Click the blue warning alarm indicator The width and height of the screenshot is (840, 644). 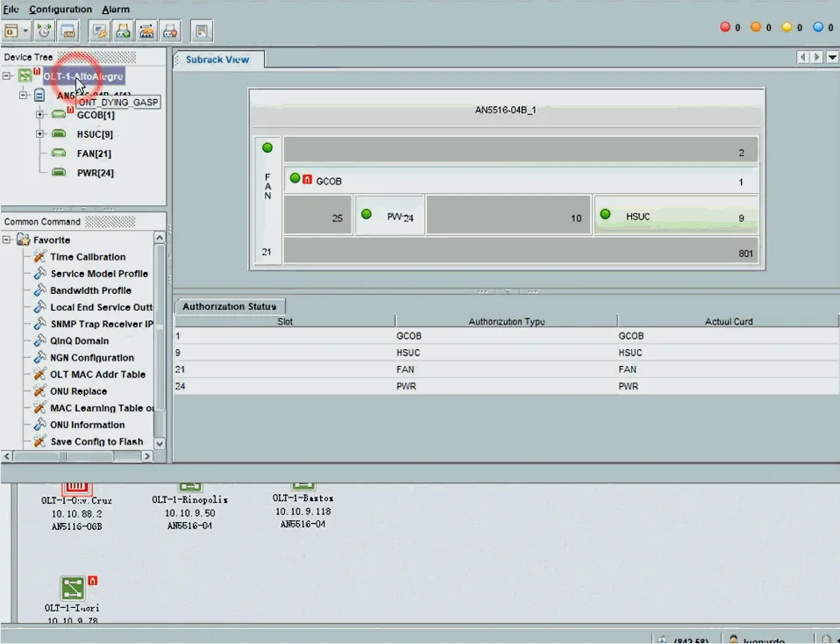pyautogui.click(x=817, y=27)
